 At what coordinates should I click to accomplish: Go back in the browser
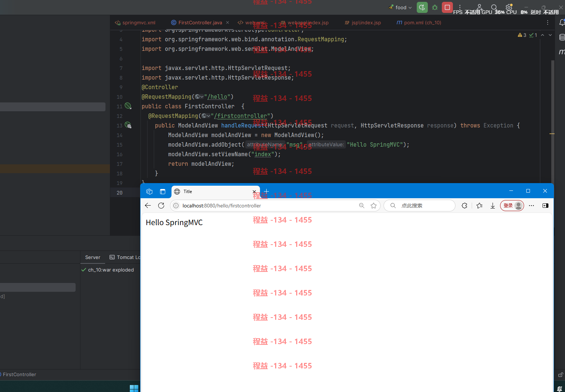pos(148,206)
